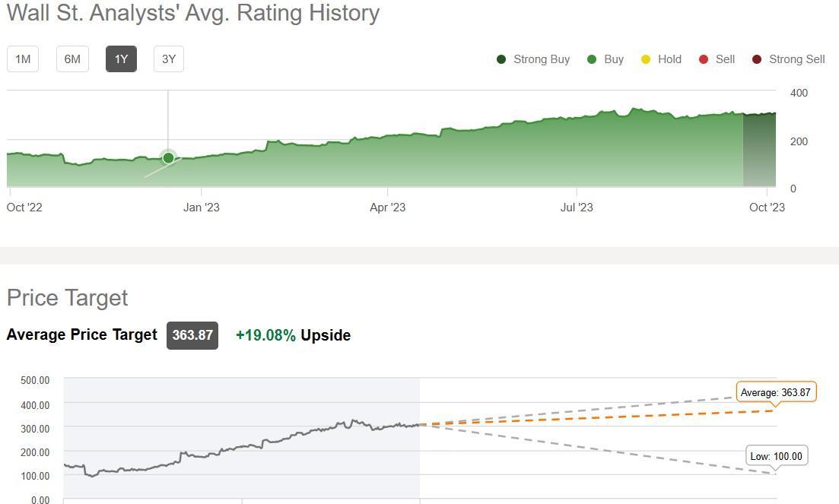The image size is (839, 504).
Task: Switch chart to 6M range
Action: click(x=72, y=59)
